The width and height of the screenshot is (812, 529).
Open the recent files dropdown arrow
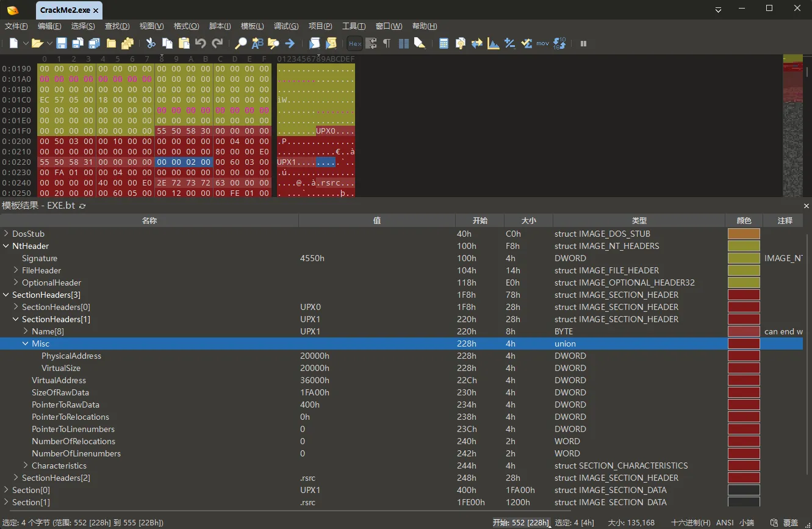click(x=49, y=43)
